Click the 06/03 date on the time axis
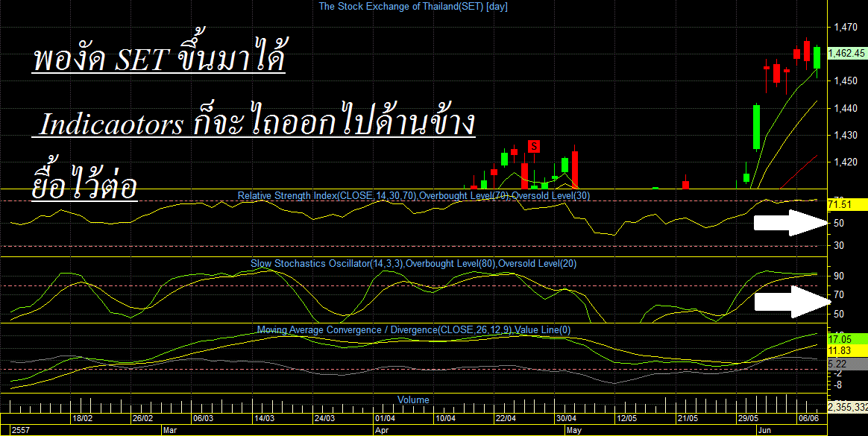Viewport: 868px width, 436px height. pyautogui.click(x=203, y=418)
